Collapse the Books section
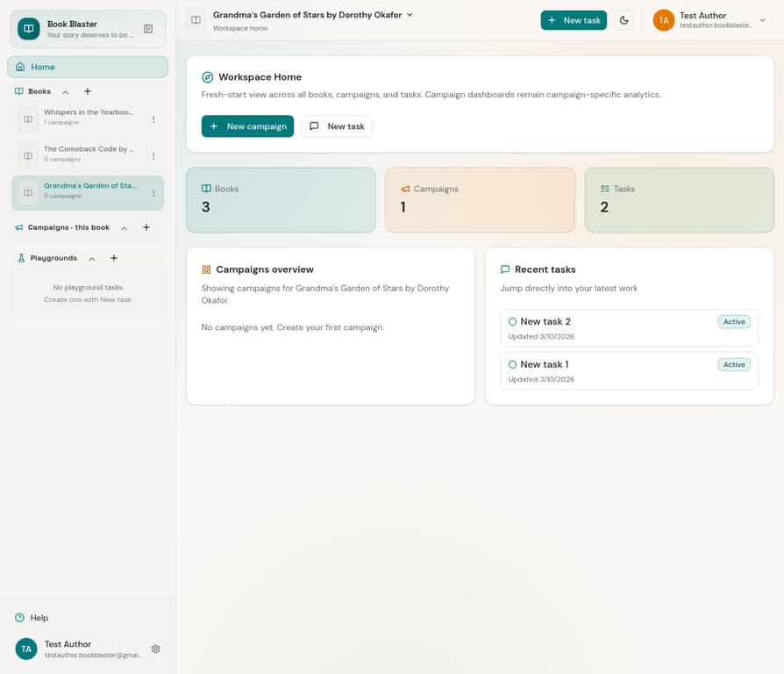The height and width of the screenshot is (674, 784). point(65,92)
